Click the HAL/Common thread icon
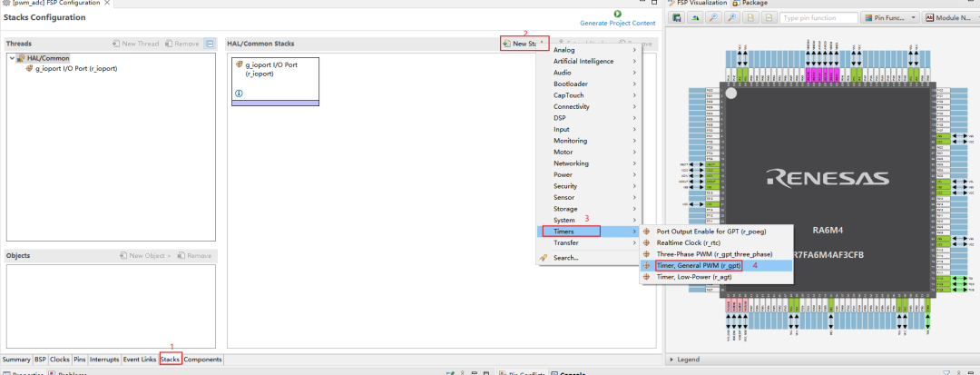 [21, 58]
